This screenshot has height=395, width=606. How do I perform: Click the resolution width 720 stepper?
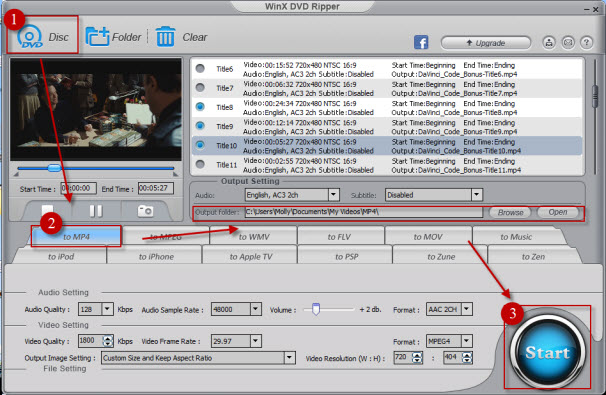point(417,358)
